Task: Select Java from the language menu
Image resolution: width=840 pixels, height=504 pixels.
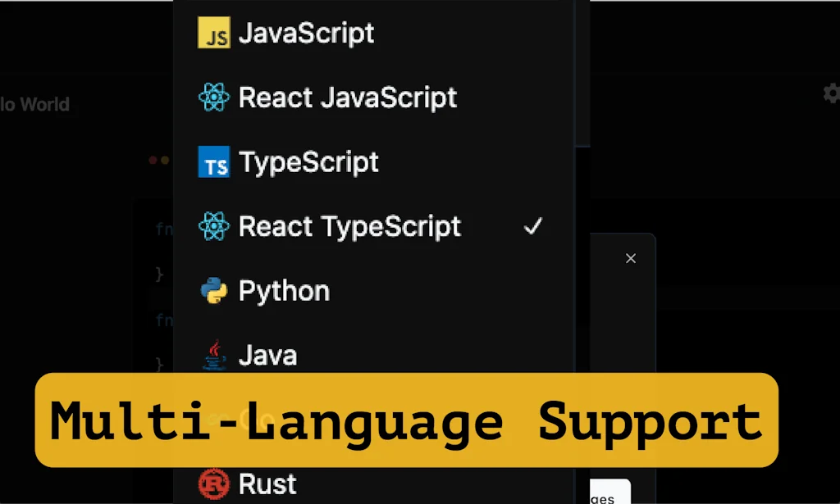Action: coord(267,354)
